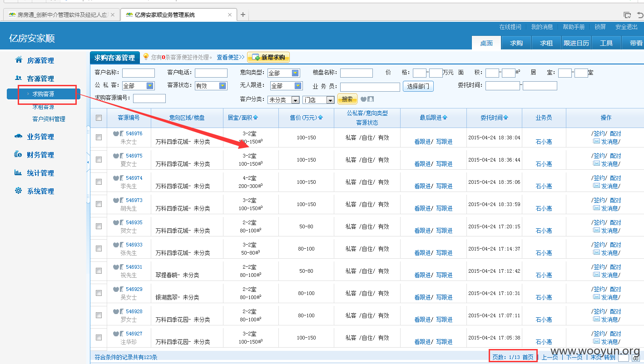Click heart icon beside record 546974
Screen dimensions: 644x364
pos(116,178)
